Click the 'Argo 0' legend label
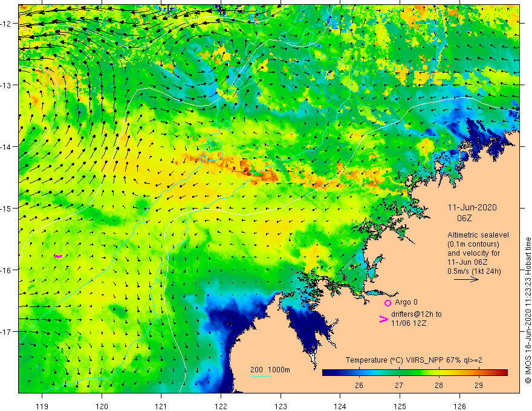This screenshot has width=532, height=411. pos(406,302)
